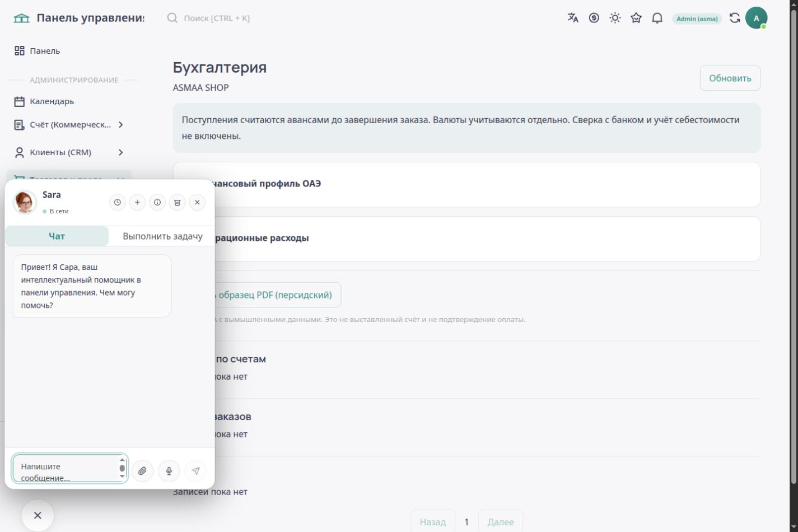Send message with paper plane icon
Screen dimensions: 798x532
(195, 471)
